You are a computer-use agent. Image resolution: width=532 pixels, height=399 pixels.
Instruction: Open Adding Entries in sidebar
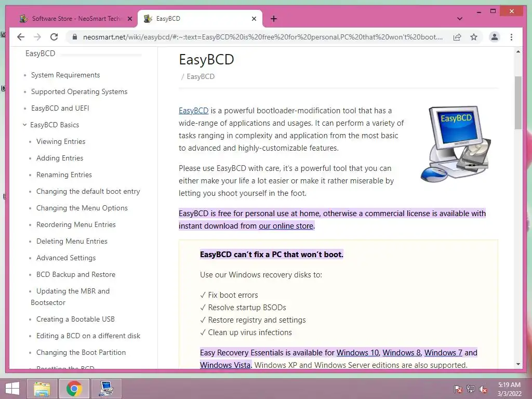[x=60, y=158]
